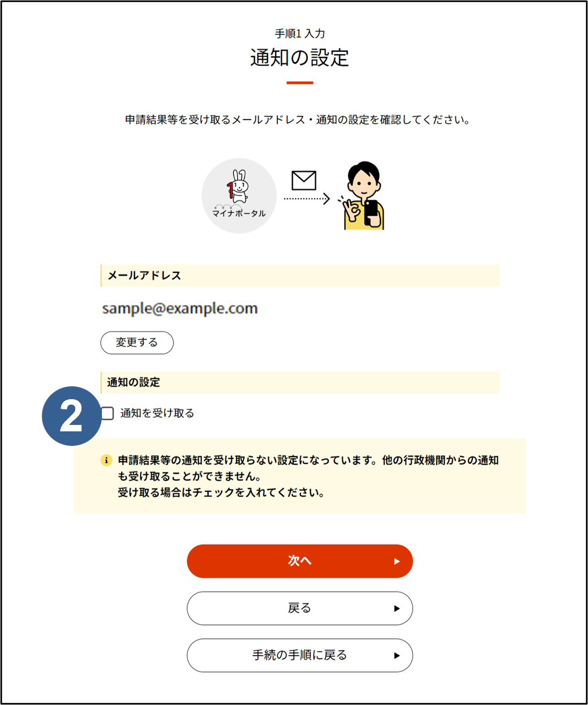Click the envelope mail icon
The width and height of the screenshot is (588, 705).
(304, 180)
